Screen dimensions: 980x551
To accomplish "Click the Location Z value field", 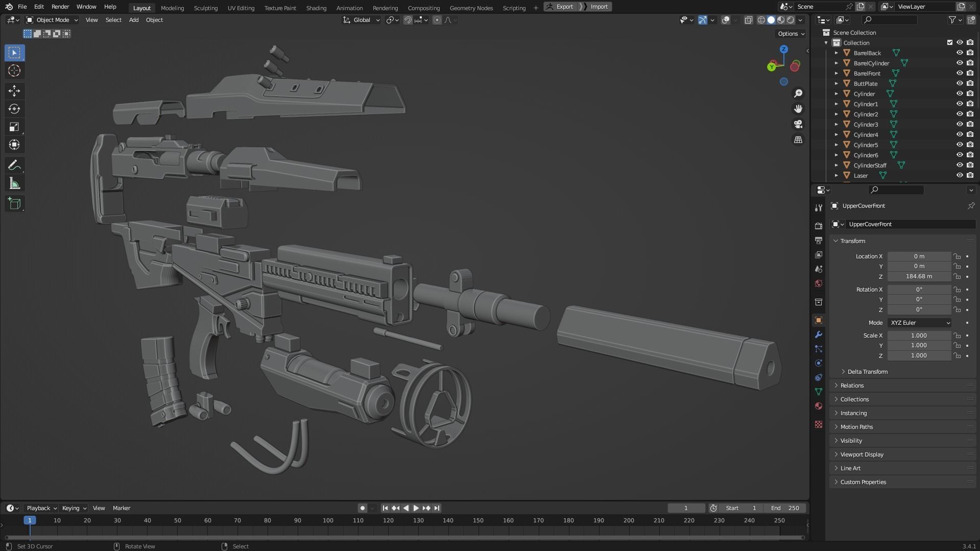I will (919, 276).
